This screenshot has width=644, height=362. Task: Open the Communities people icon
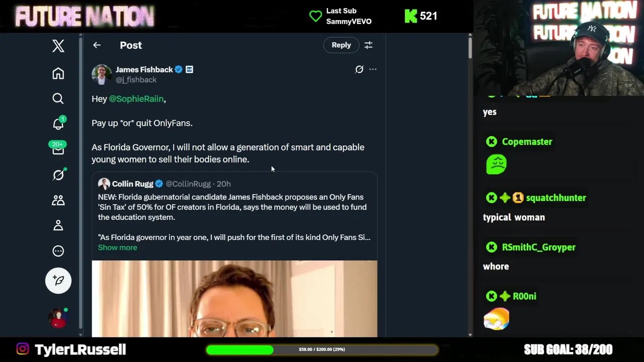58,200
